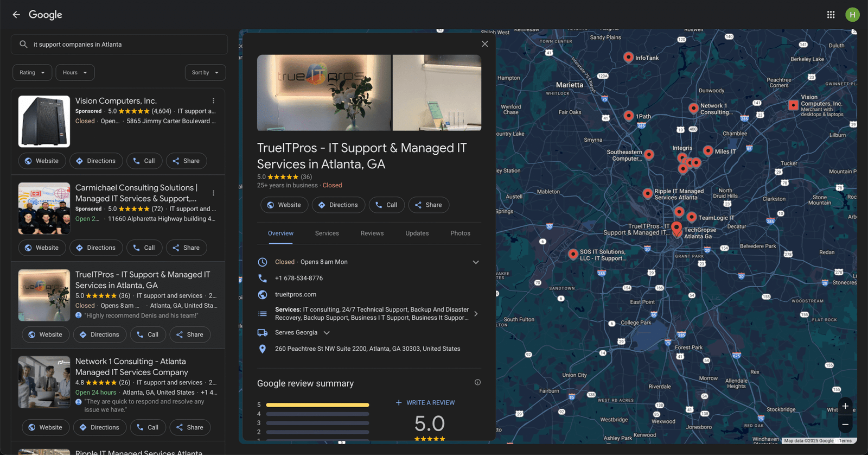This screenshot has width=868, height=455.
Task: Switch to the Reviews tab
Action: pos(372,233)
